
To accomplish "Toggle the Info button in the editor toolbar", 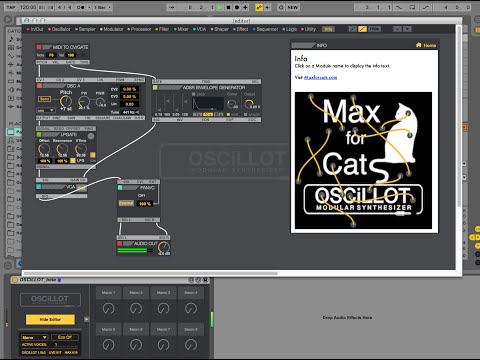I will coord(328,29).
